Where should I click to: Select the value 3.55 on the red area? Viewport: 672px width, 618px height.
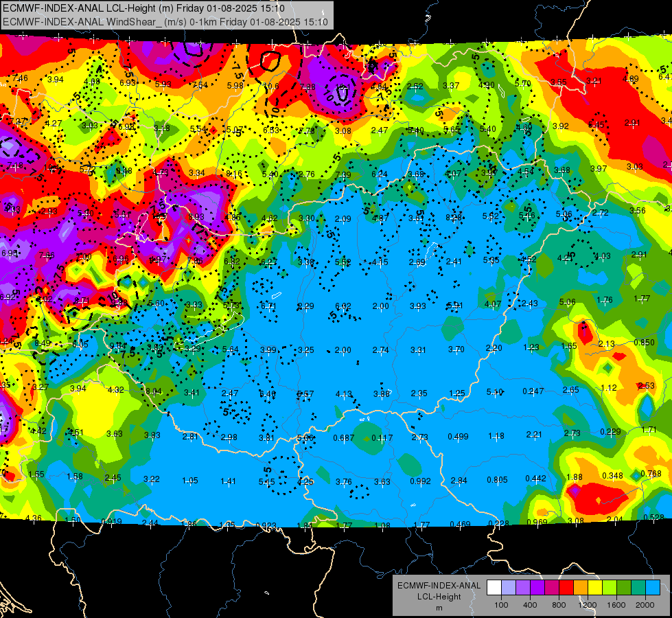(x=559, y=82)
